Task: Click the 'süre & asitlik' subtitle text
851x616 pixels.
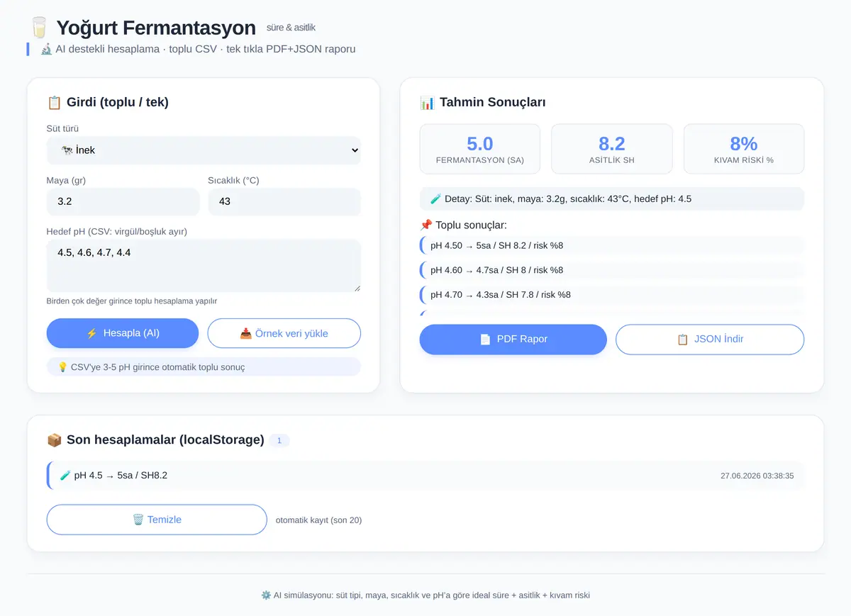Action: 291,28
